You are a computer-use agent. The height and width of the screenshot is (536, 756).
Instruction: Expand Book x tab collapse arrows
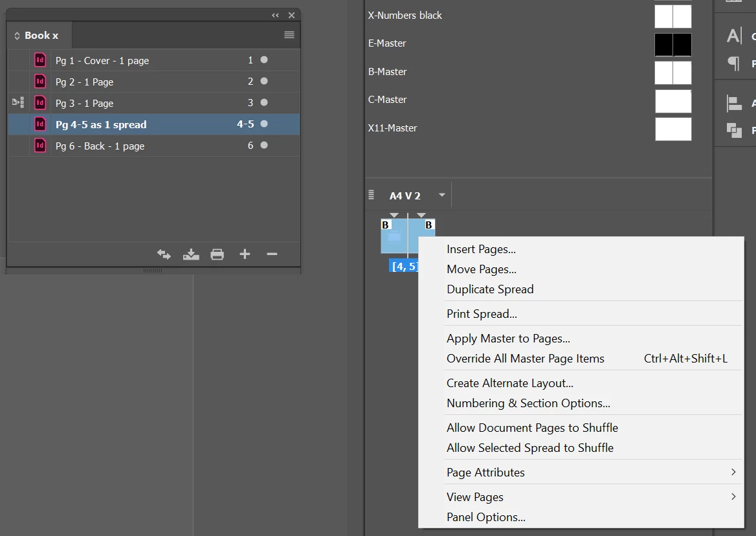17,36
